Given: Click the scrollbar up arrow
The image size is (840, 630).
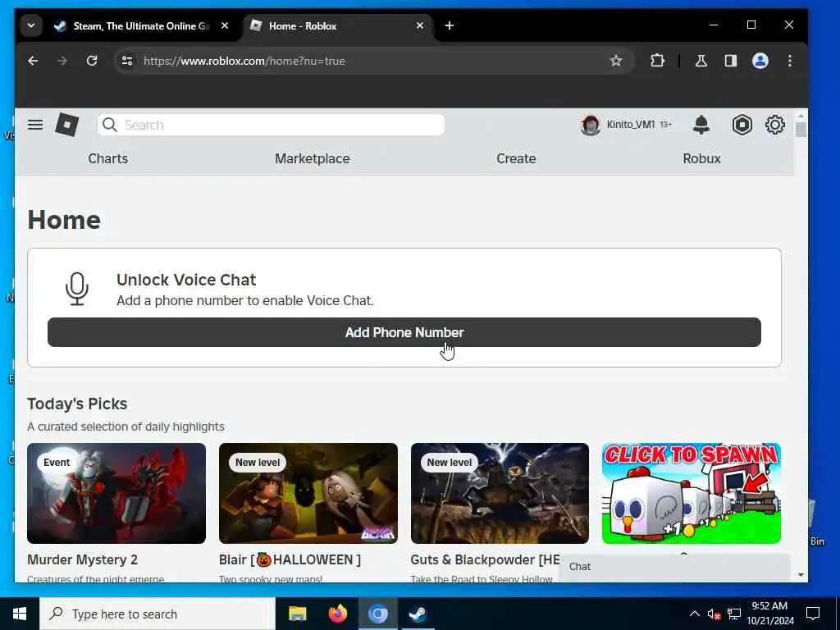Looking at the screenshot, I should (x=801, y=115).
